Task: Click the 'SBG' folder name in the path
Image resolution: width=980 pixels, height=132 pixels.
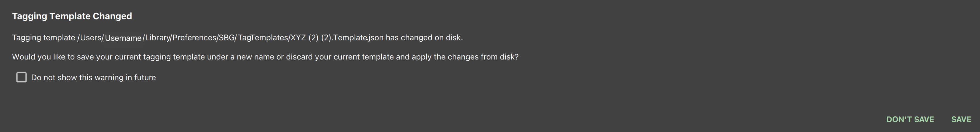Action: click(x=226, y=38)
